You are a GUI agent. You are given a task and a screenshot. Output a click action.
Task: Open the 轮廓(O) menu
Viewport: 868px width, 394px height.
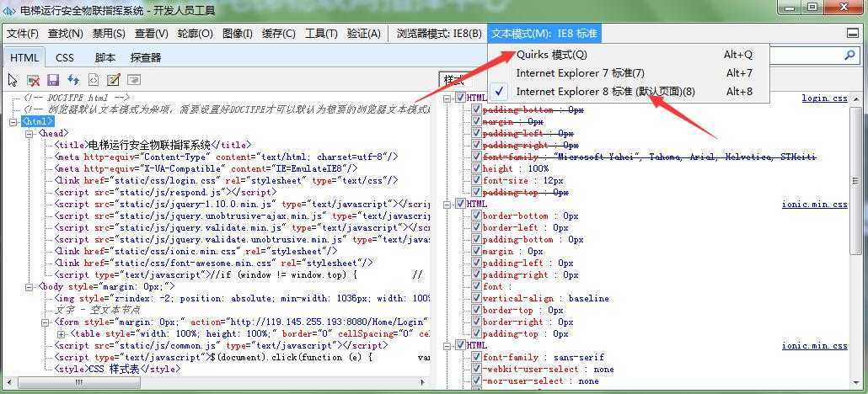coord(195,34)
